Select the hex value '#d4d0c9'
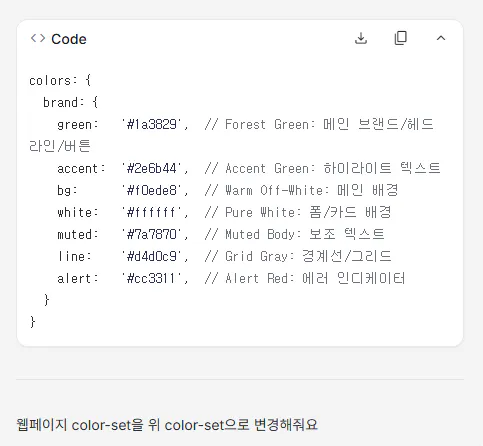The image size is (483, 446). click(x=152, y=256)
